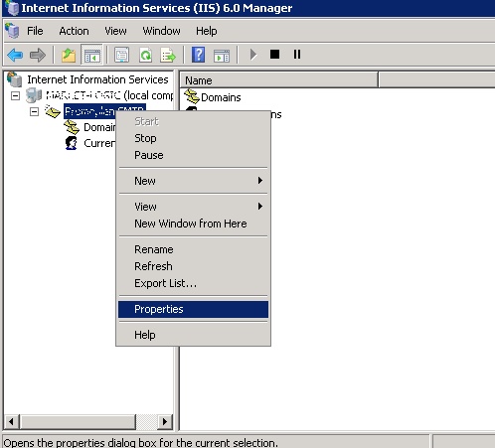Choose Rename from context menu
This screenshot has height=448, width=495.
193,249
